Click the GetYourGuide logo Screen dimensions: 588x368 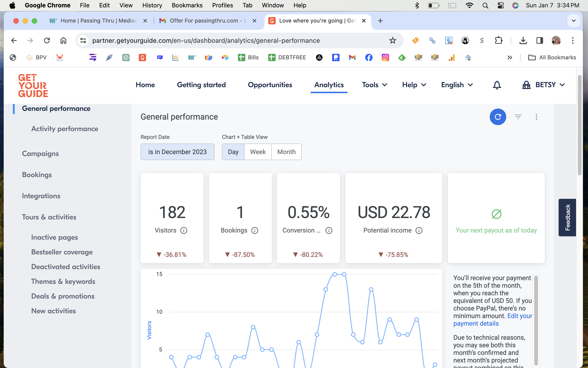(33, 85)
